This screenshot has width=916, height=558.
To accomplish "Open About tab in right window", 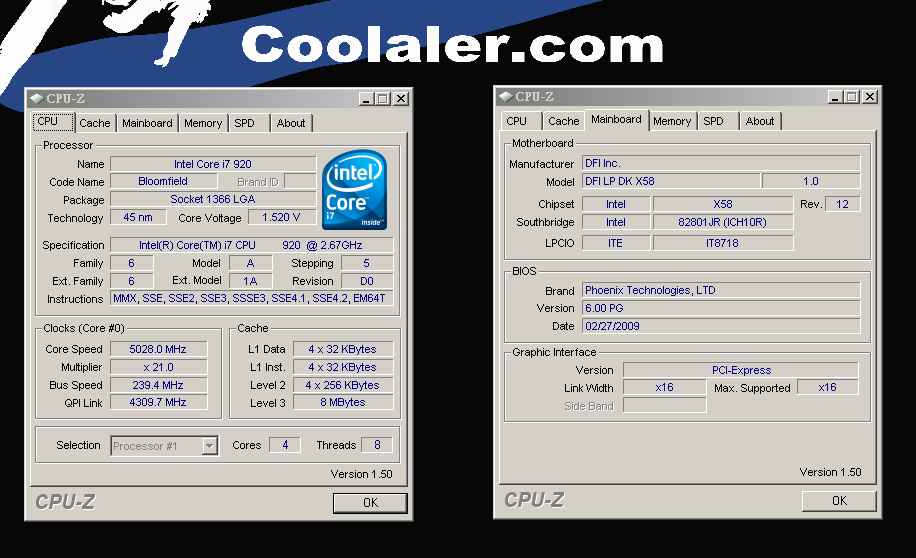I will (759, 121).
